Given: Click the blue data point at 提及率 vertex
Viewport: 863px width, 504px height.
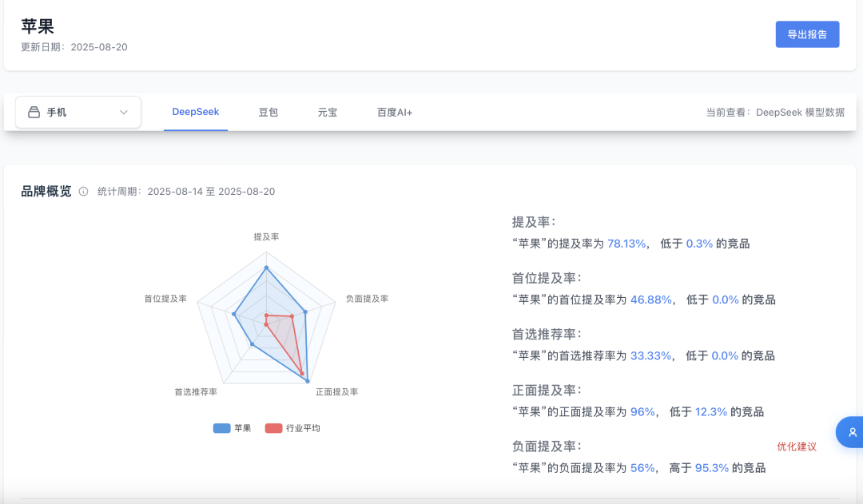Looking at the screenshot, I should (x=266, y=268).
